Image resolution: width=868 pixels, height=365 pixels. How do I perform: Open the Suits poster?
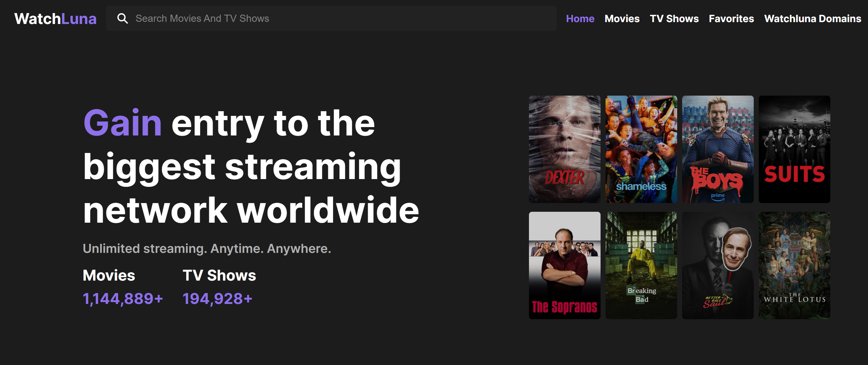(x=794, y=149)
